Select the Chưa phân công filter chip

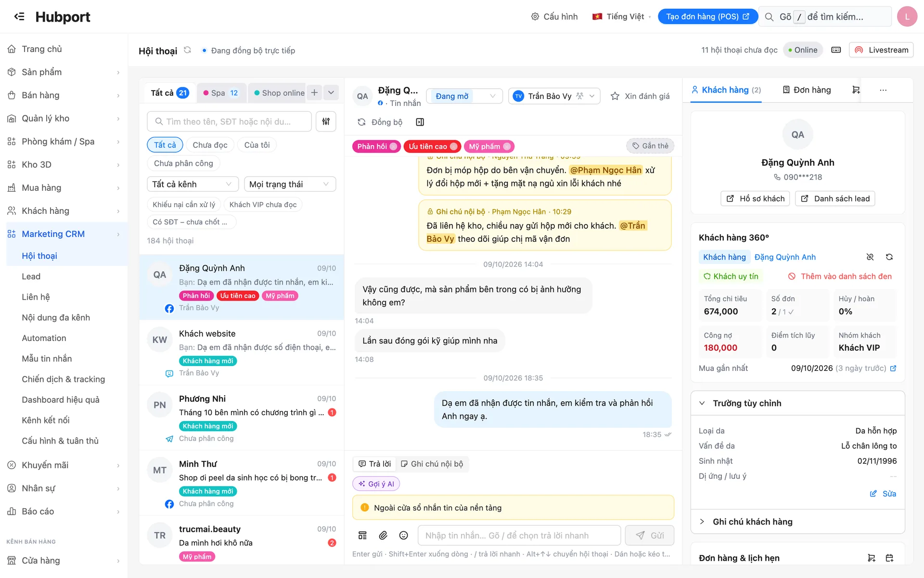point(183,163)
